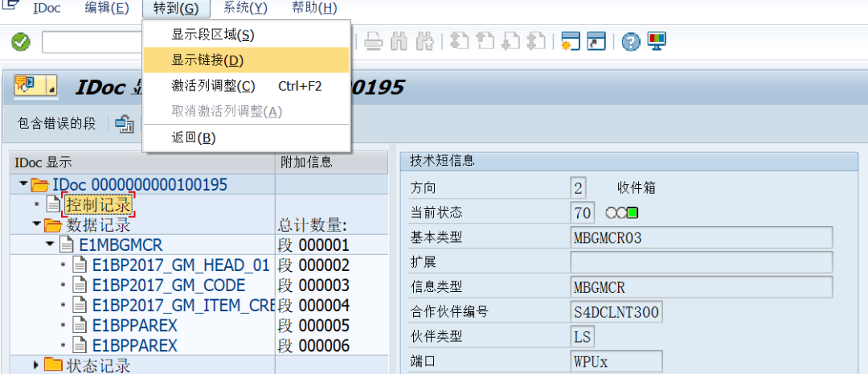
Task: Click the 当前状态 field showing 70
Action: pyautogui.click(x=583, y=212)
